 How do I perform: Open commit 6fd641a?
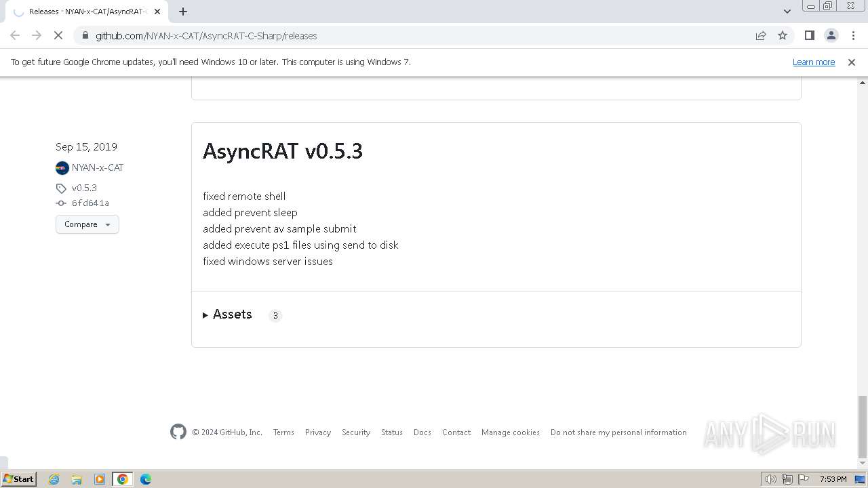click(90, 203)
